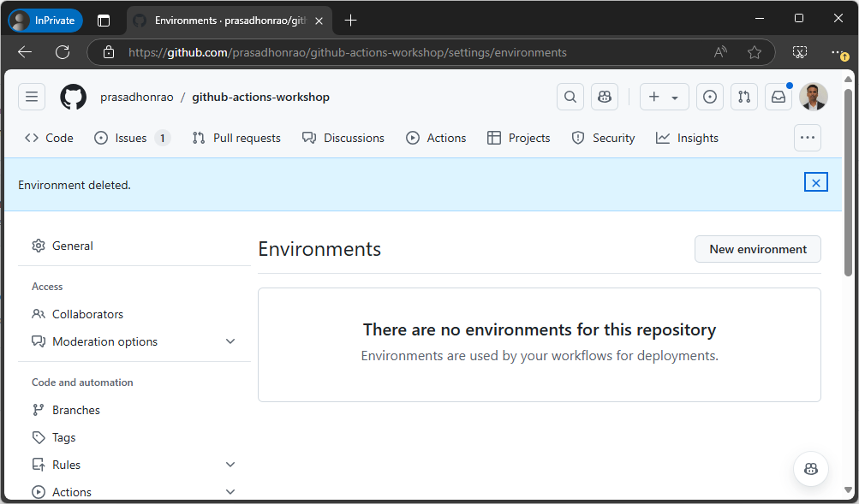Open the Collaborators settings link

(x=86, y=313)
